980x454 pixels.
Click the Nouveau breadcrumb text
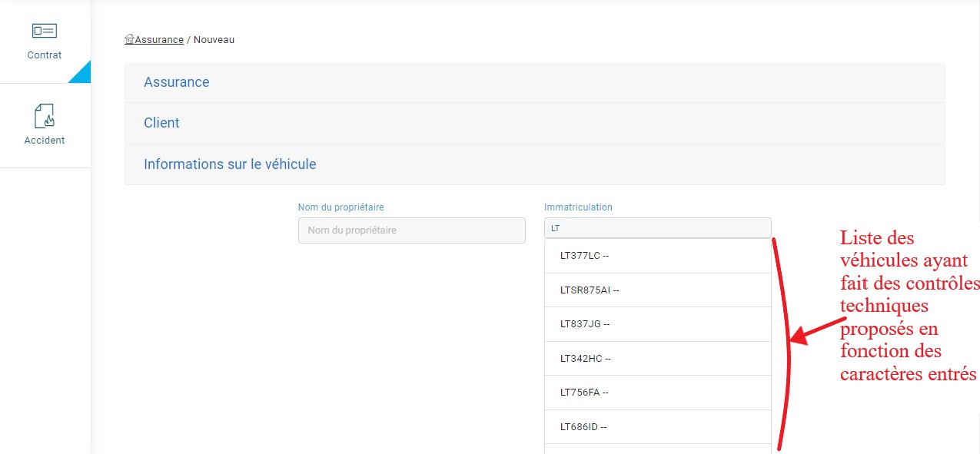[x=214, y=40]
